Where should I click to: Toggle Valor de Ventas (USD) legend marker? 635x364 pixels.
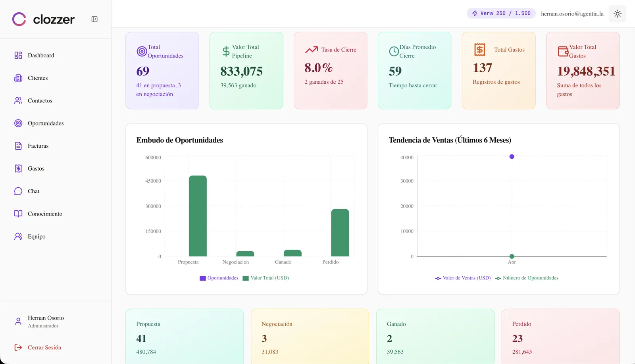438,278
